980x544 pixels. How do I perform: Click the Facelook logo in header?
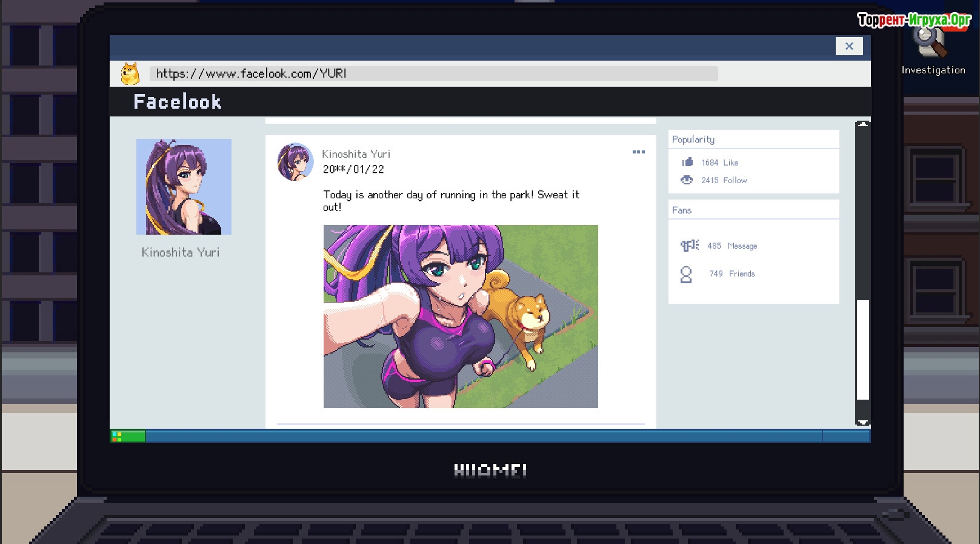coord(178,102)
